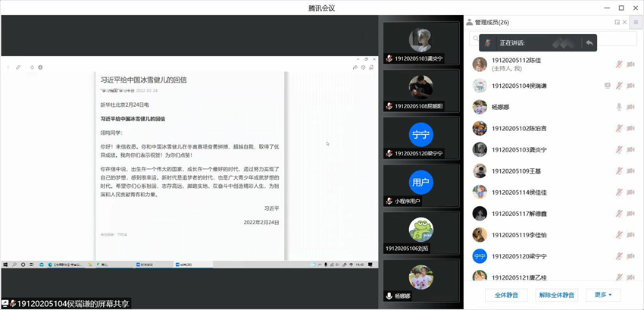The image size is (644, 310).
Task: Mute 杨娜娜's microphone in member list
Action: pyautogui.click(x=619, y=107)
